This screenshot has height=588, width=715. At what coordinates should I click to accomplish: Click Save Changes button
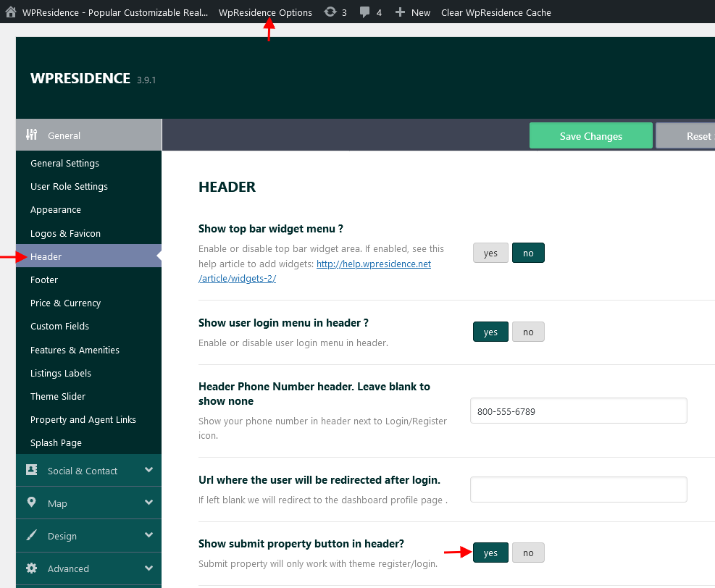[x=590, y=136]
